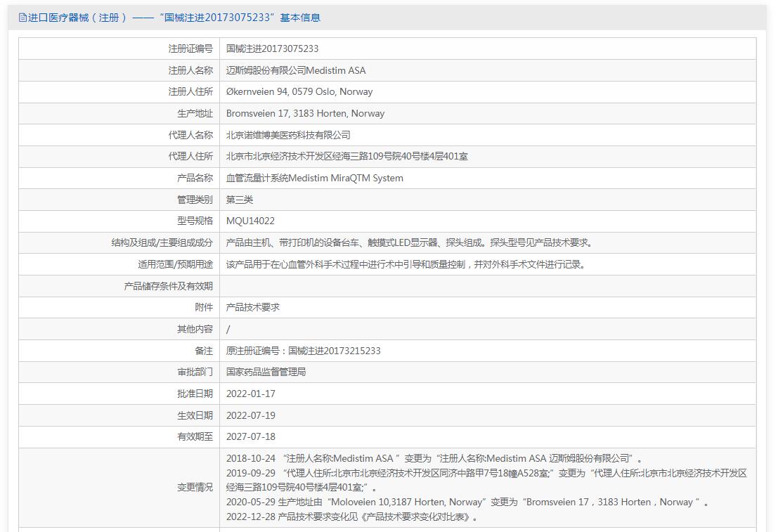The width and height of the screenshot is (778, 532).
Task: Select the 批准日期 label
Action: [x=195, y=394]
